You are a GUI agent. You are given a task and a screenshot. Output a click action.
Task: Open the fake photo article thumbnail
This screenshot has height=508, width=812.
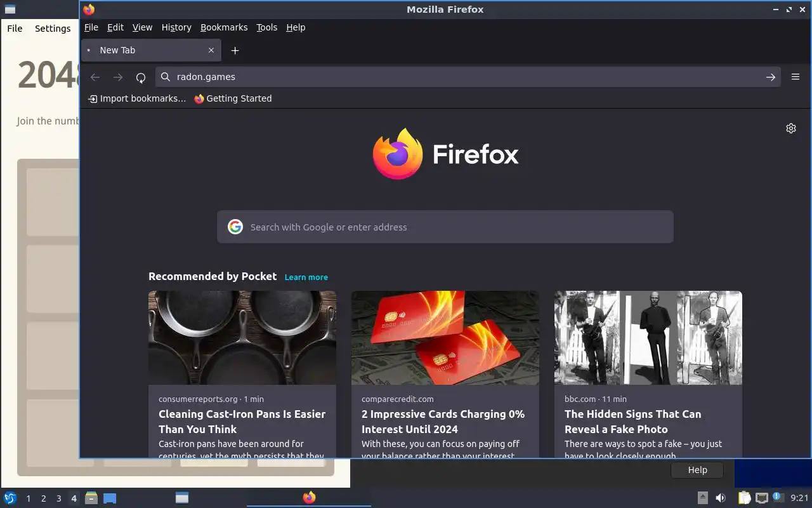(648, 338)
